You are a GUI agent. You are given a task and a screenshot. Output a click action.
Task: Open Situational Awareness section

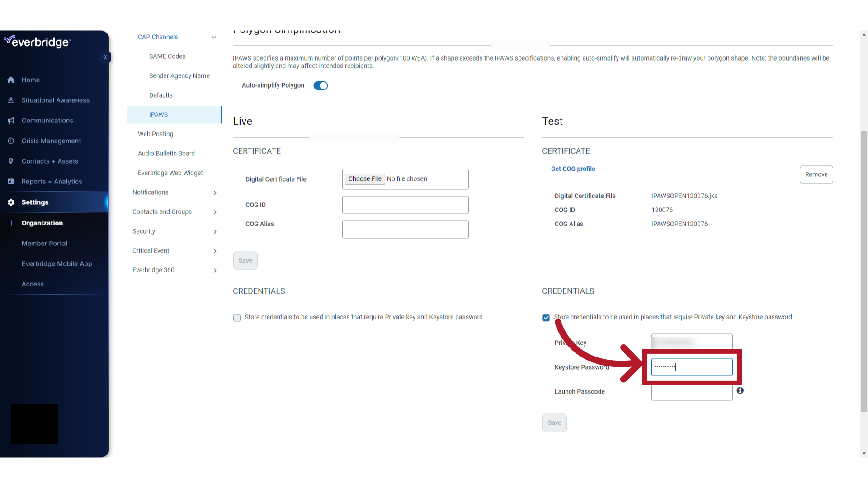point(56,99)
